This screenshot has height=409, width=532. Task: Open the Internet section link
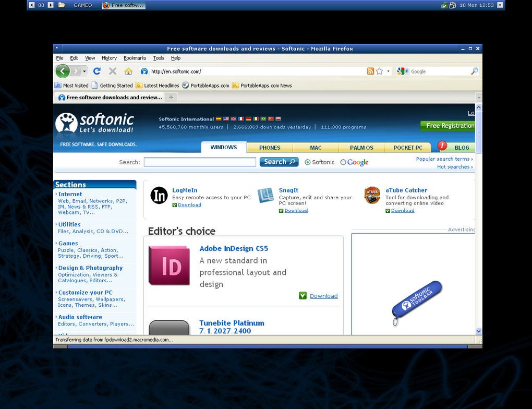point(70,194)
